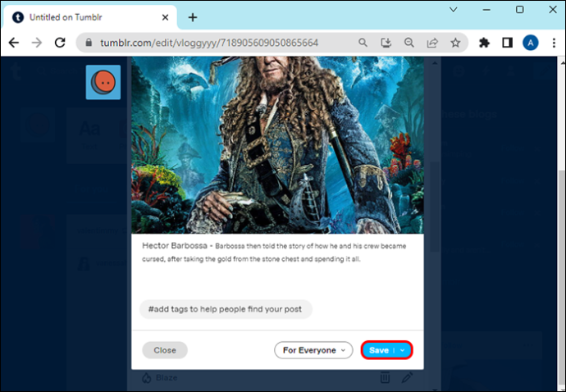Close the 'Untitled on Tumblr' tab
566x392 pixels.
pyautogui.click(x=166, y=17)
